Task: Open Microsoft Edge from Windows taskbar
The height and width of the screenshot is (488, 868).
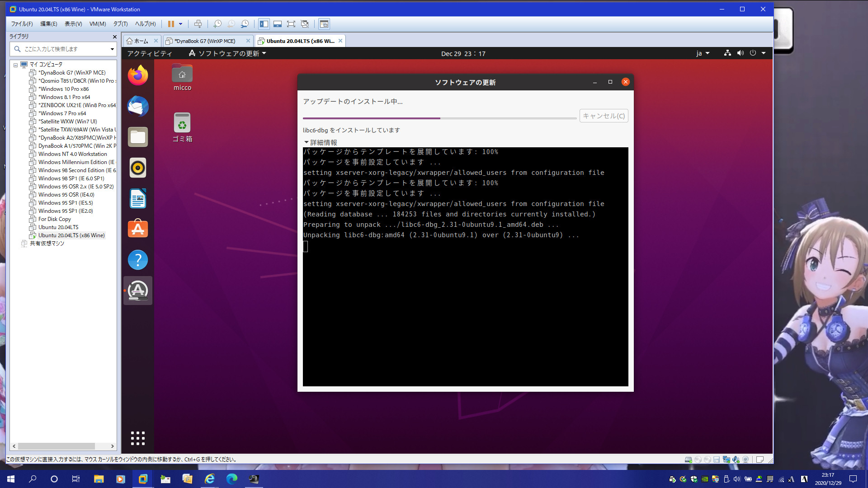Action: [231, 479]
